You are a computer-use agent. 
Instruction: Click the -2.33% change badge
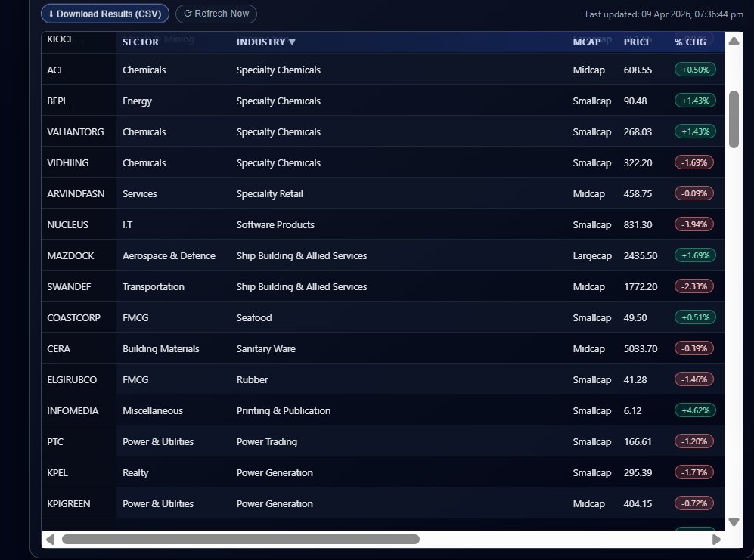pos(694,286)
